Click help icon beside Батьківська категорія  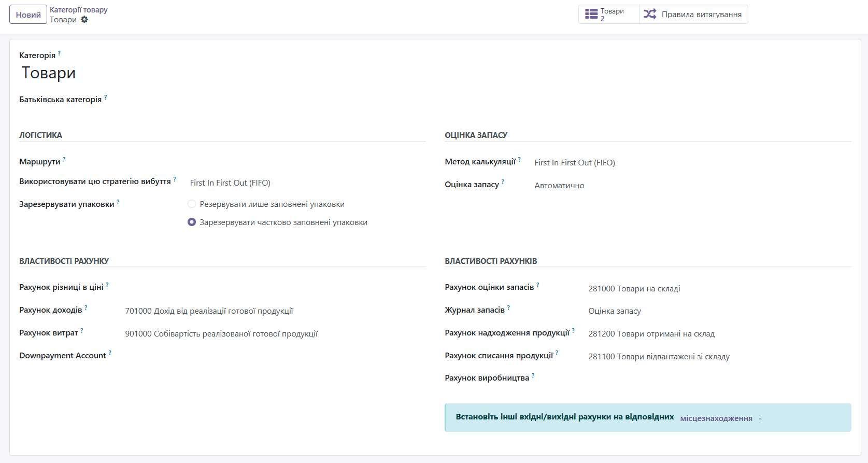[x=106, y=97]
